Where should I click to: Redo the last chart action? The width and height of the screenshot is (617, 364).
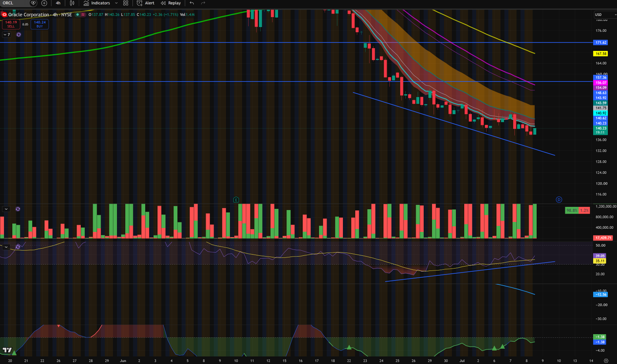click(x=204, y=3)
